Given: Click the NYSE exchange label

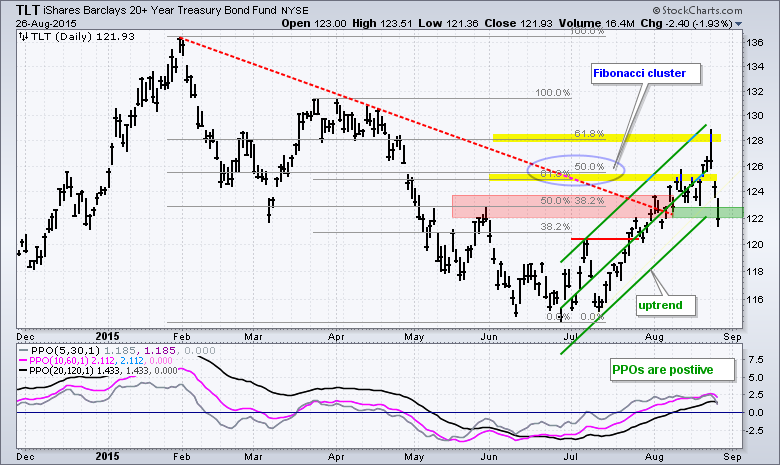Looking at the screenshot, I should pyautogui.click(x=294, y=10).
